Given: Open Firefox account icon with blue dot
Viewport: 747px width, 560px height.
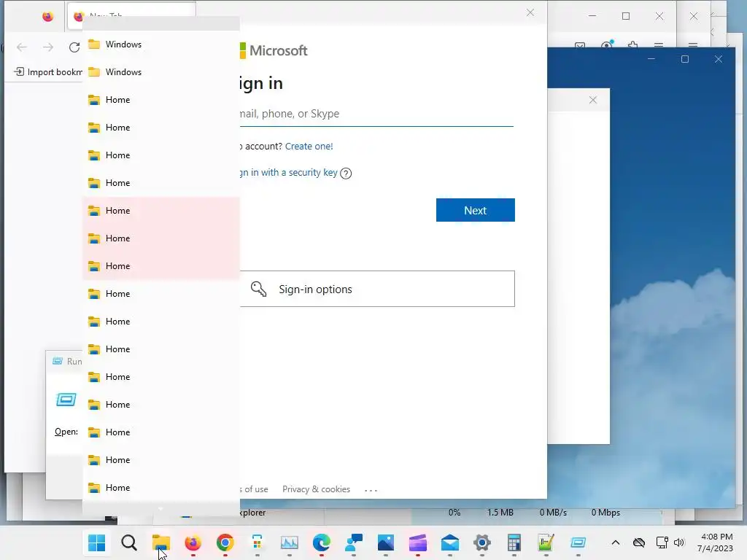Looking at the screenshot, I should tap(606, 46).
